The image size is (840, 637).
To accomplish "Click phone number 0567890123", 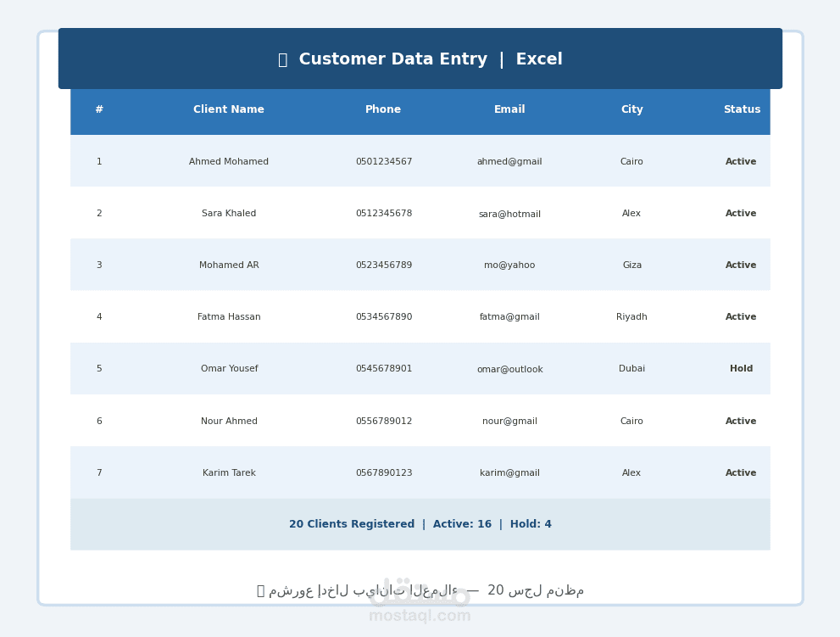I will tap(384, 473).
